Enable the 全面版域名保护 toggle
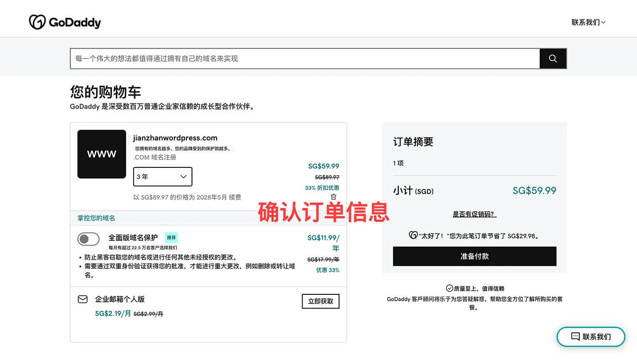Screen dimensions: 637x364 click(x=89, y=239)
